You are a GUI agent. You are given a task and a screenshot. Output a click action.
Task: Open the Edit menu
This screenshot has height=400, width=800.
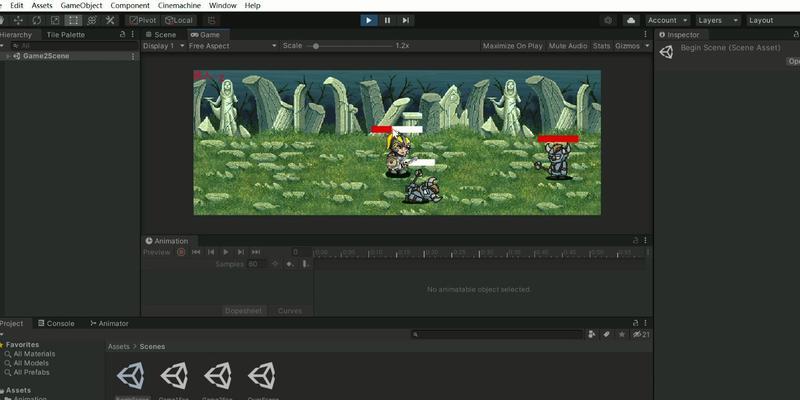click(17, 6)
